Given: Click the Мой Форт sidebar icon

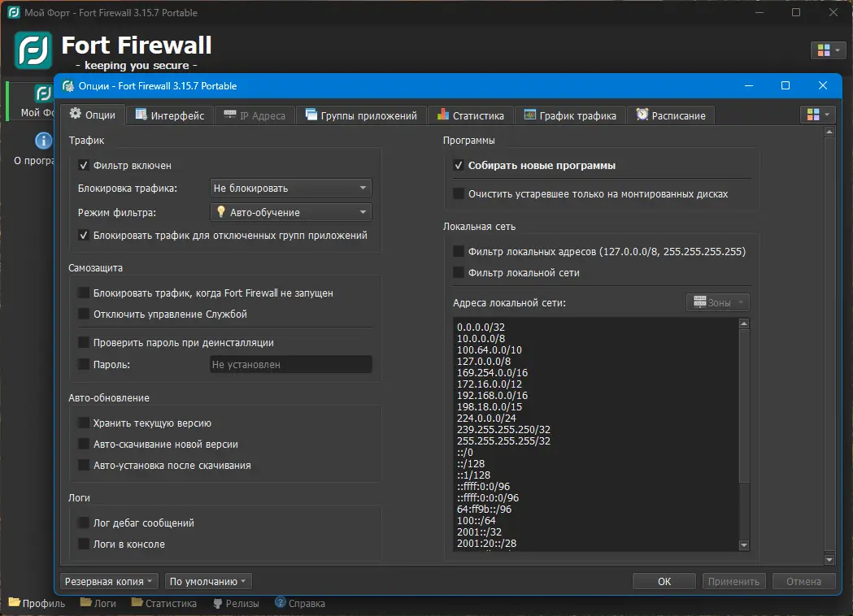Looking at the screenshot, I should click(43, 93).
